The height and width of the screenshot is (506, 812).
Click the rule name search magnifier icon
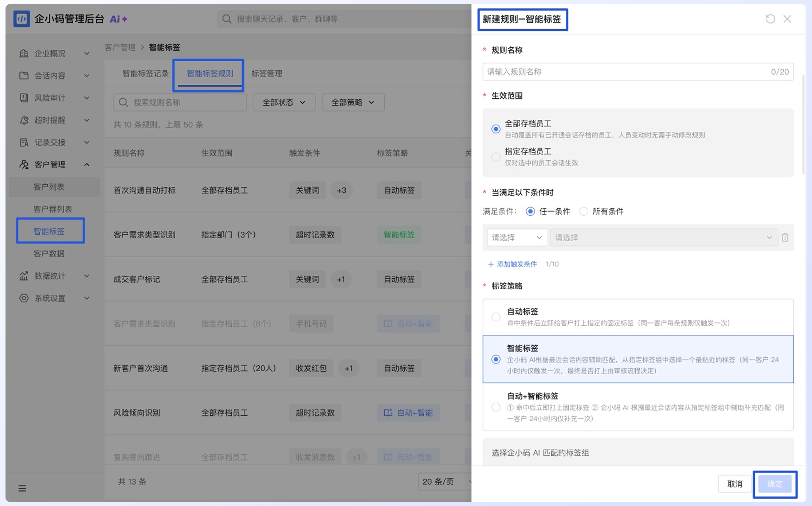tap(123, 102)
